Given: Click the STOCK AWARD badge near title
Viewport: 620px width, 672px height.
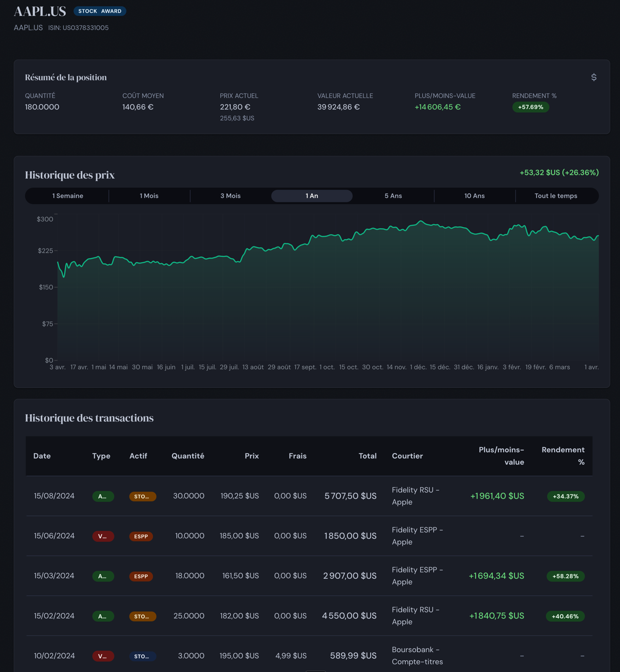Looking at the screenshot, I should click(100, 11).
